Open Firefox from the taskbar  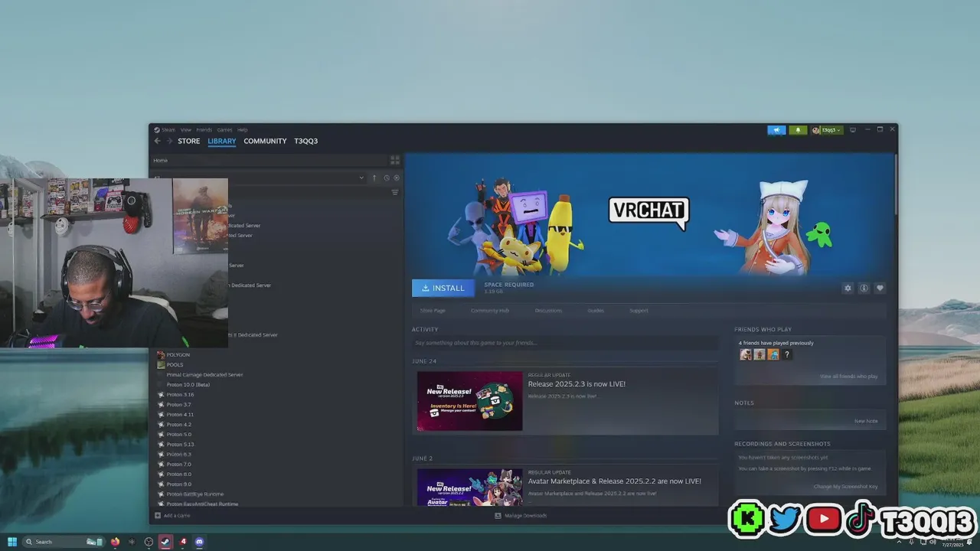[115, 542]
